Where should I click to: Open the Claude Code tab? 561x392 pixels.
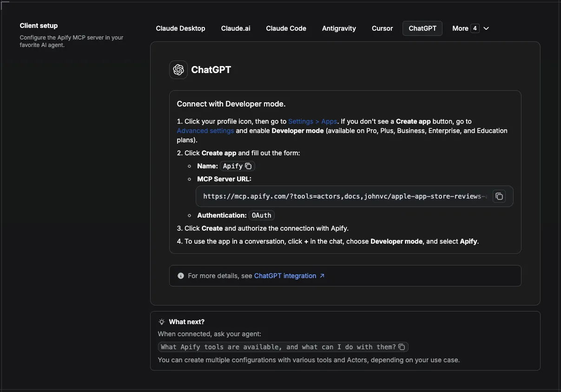tap(286, 28)
